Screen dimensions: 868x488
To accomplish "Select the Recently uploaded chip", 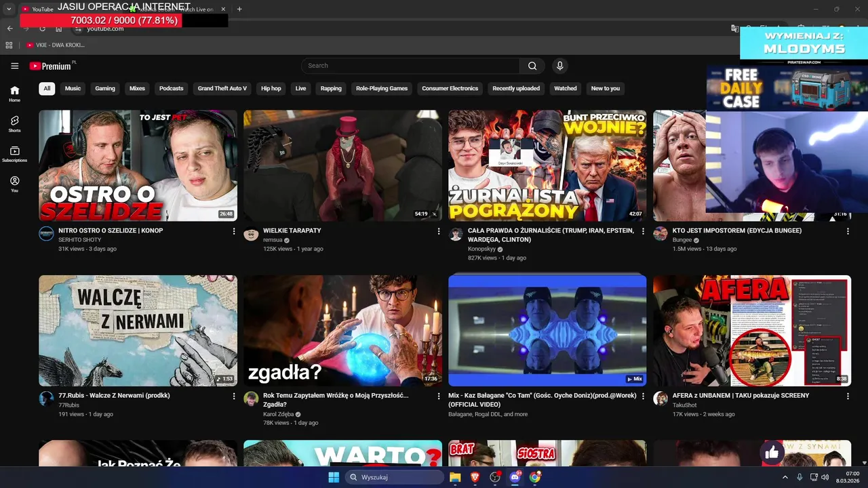I will [516, 88].
